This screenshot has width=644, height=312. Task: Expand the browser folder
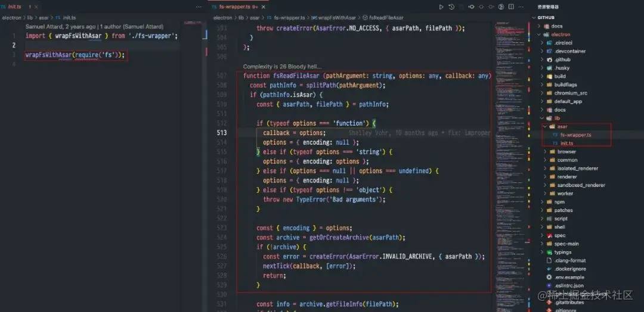(x=545, y=152)
